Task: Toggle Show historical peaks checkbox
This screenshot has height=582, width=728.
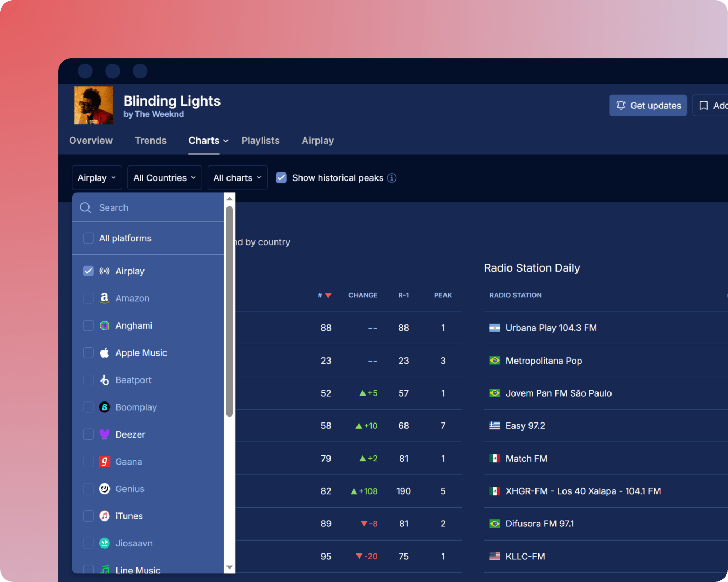Action: [x=281, y=178]
